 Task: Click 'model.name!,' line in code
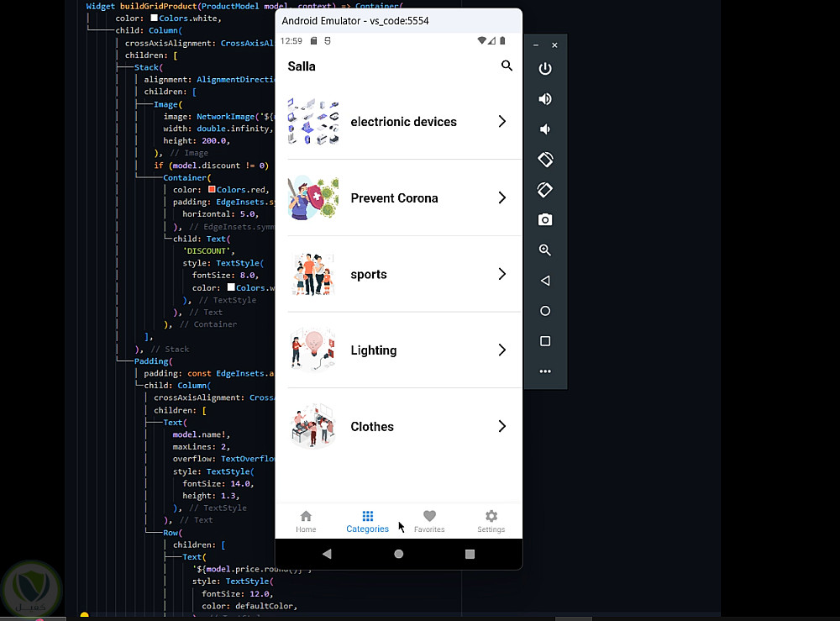(x=202, y=434)
